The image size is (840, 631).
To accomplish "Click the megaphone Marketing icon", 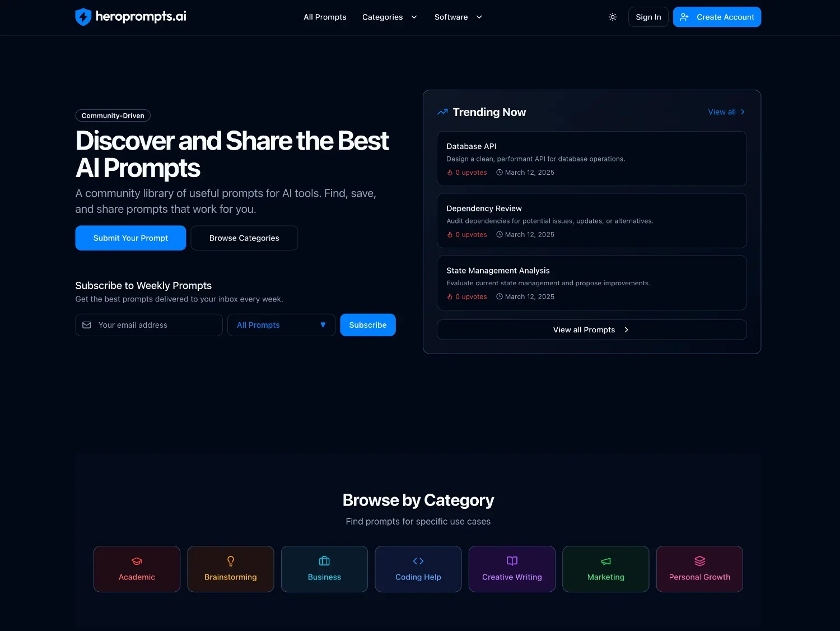I will point(606,561).
